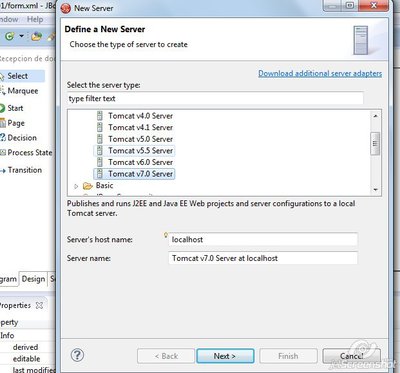Open dropdown arrow beside green toolbar icon
The height and width of the screenshot is (373, 400).
pos(22,36)
